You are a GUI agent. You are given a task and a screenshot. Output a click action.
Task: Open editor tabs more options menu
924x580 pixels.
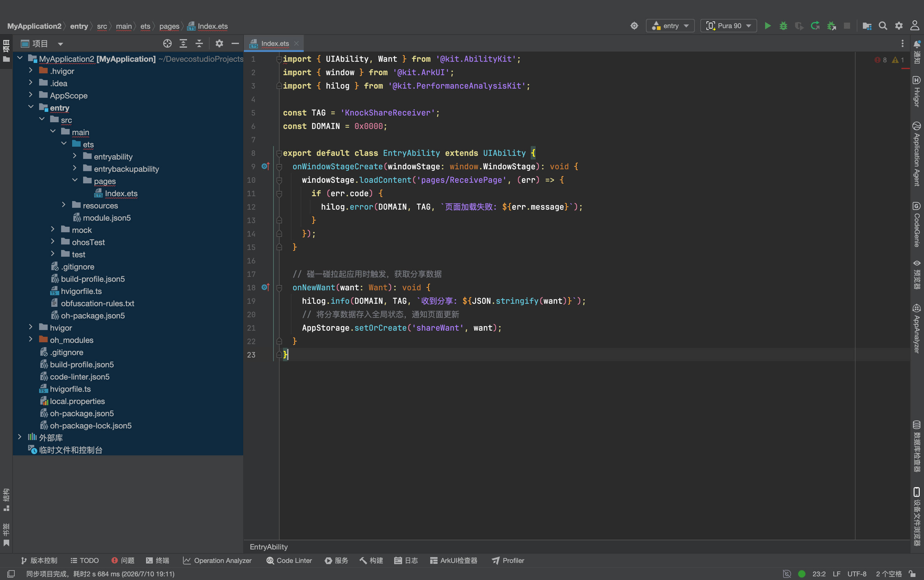pos(902,43)
